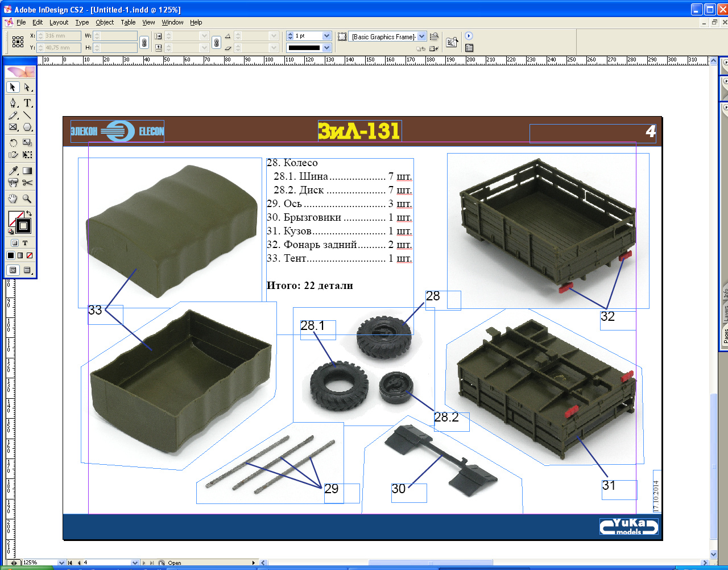Open stroke weight 1 pt dropdown
Image resolution: width=728 pixels, height=570 pixels.
(x=326, y=36)
